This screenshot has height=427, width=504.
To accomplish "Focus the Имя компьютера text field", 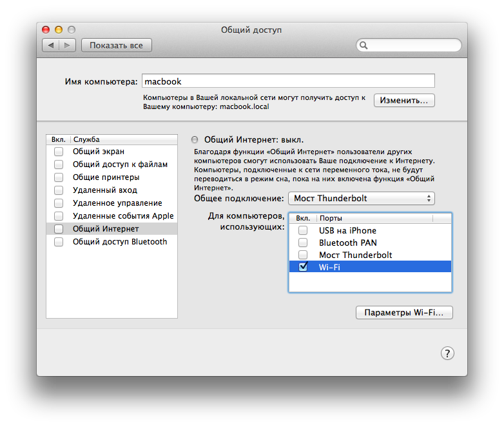I will [x=288, y=81].
